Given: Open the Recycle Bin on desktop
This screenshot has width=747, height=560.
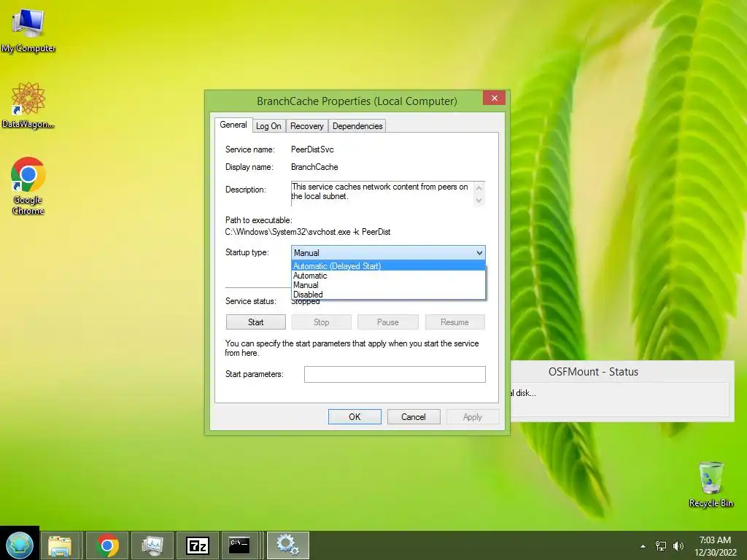Looking at the screenshot, I should pyautogui.click(x=711, y=484).
